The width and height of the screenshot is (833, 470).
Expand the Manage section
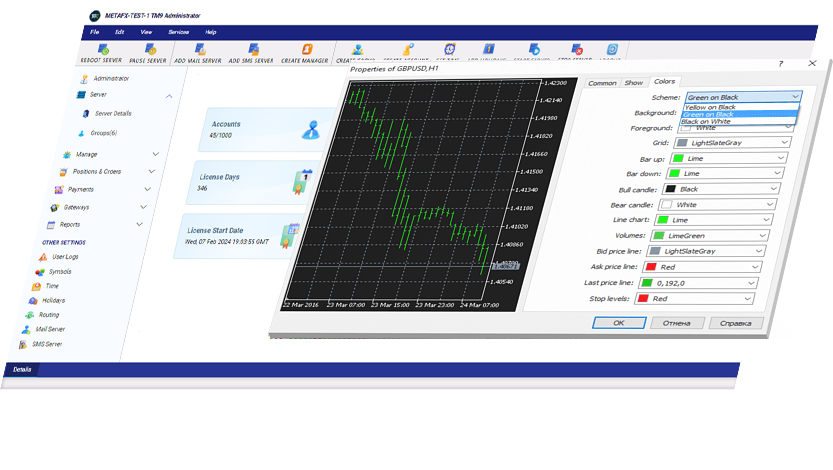coord(156,154)
